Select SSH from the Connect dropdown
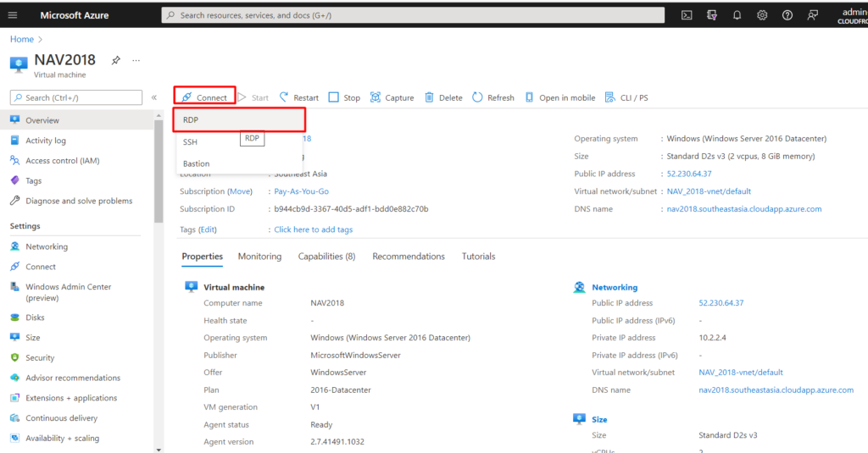Image resolution: width=868 pixels, height=453 pixels. coord(239,141)
